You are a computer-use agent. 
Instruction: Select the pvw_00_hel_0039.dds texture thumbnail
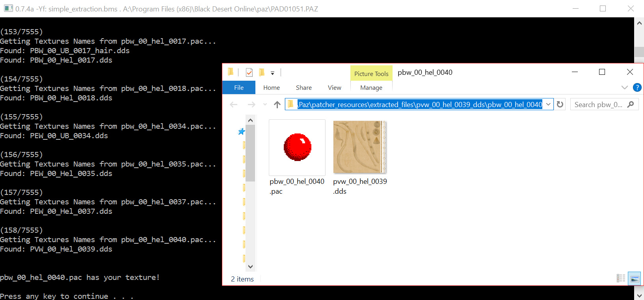tap(359, 147)
